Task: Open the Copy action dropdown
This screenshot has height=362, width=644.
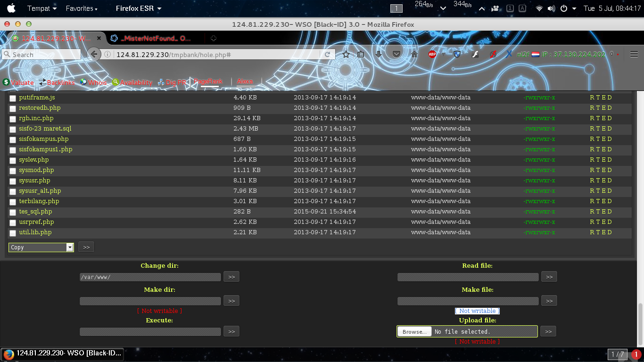Action: click(41, 247)
